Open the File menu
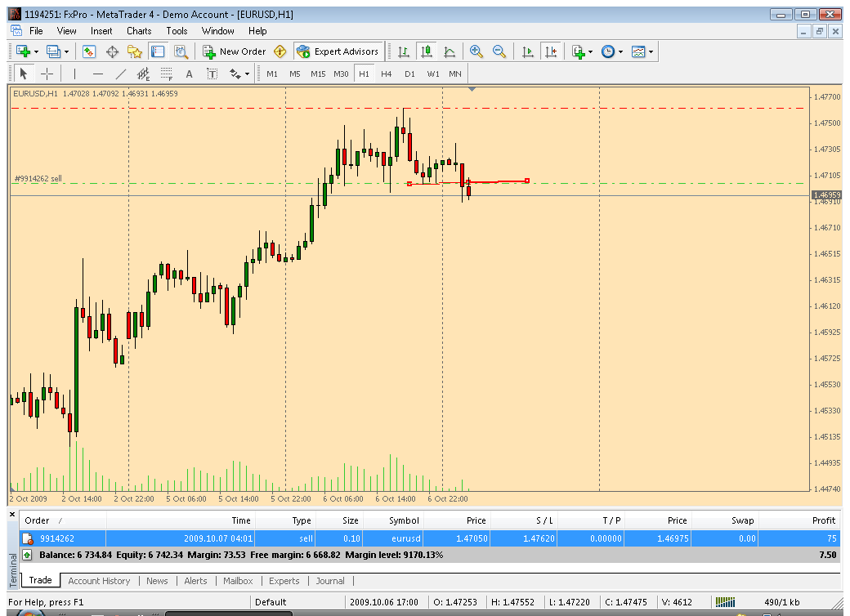Screen dimensions: 850x616 tap(36, 31)
